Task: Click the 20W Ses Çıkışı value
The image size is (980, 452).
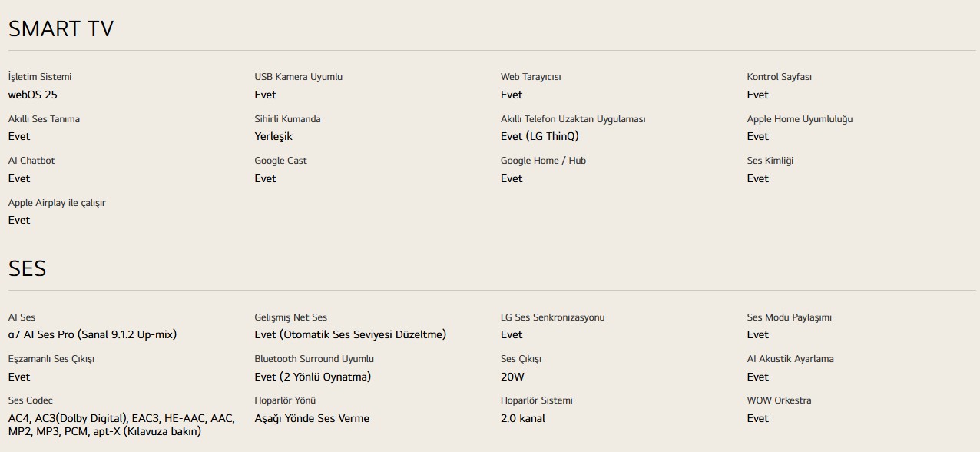Action: coord(512,377)
